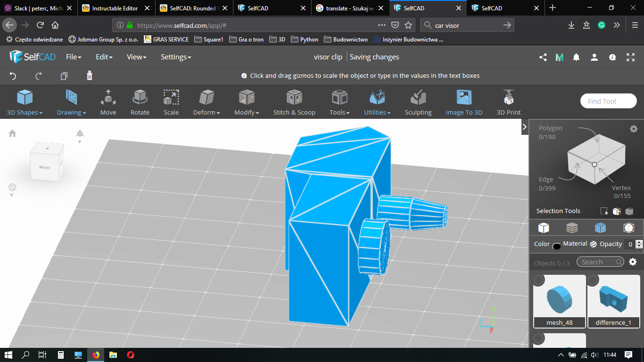The width and height of the screenshot is (644, 362).
Task: Click the material sphere icon
Action: click(593, 244)
